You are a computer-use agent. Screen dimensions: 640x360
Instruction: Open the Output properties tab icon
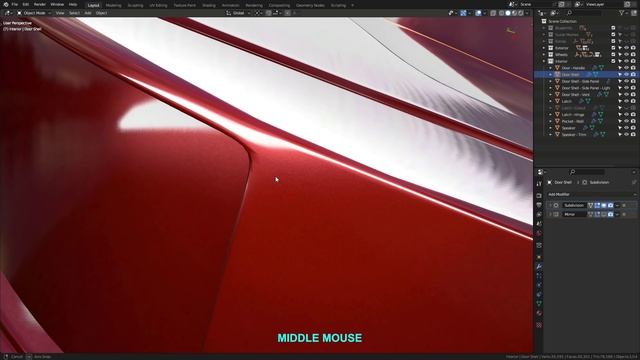[x=539, y=205]
